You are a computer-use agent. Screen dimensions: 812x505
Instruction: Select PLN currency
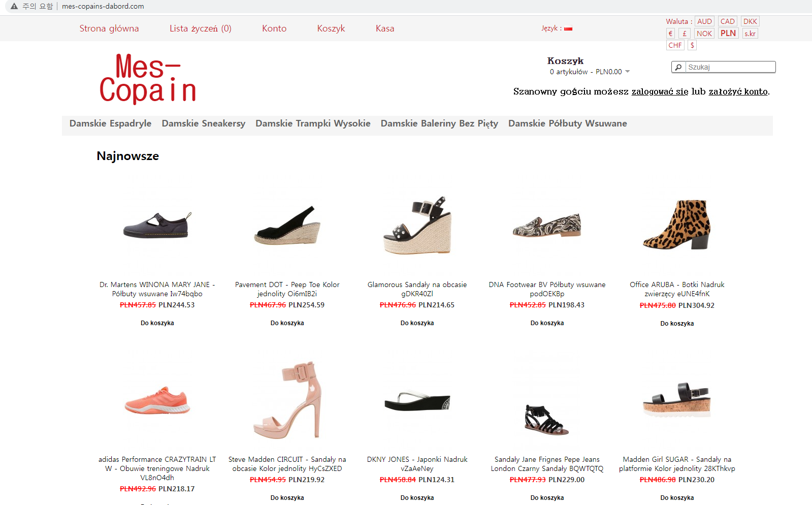[x=728, y=33]
